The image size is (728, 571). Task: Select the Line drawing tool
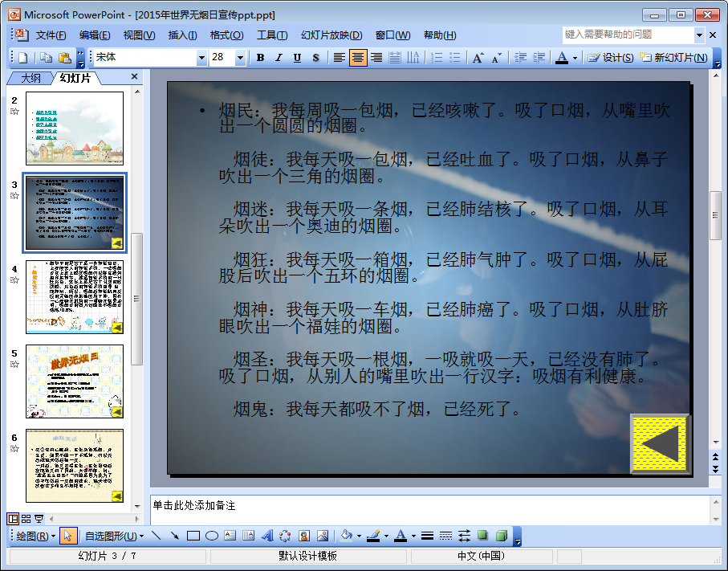click(x=156, y=536)
